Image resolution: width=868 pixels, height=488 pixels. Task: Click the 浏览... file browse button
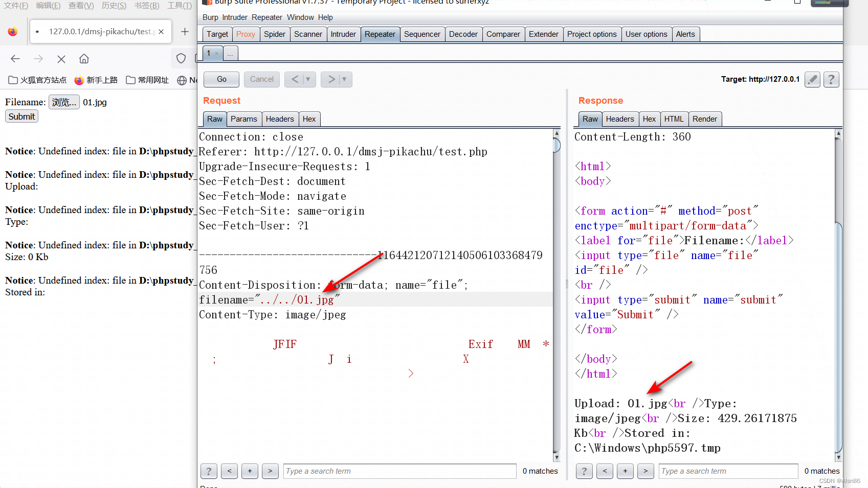64,102
